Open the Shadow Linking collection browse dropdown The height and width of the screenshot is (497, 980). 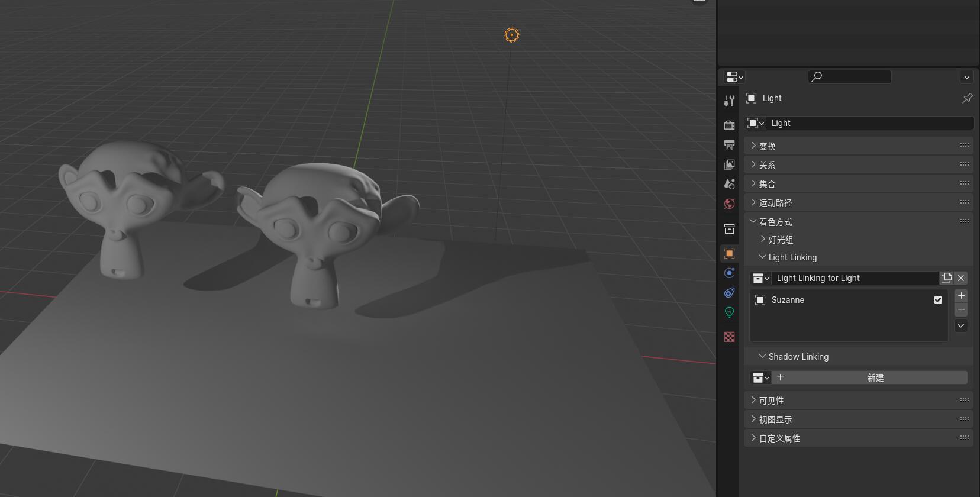pos(760,377)
